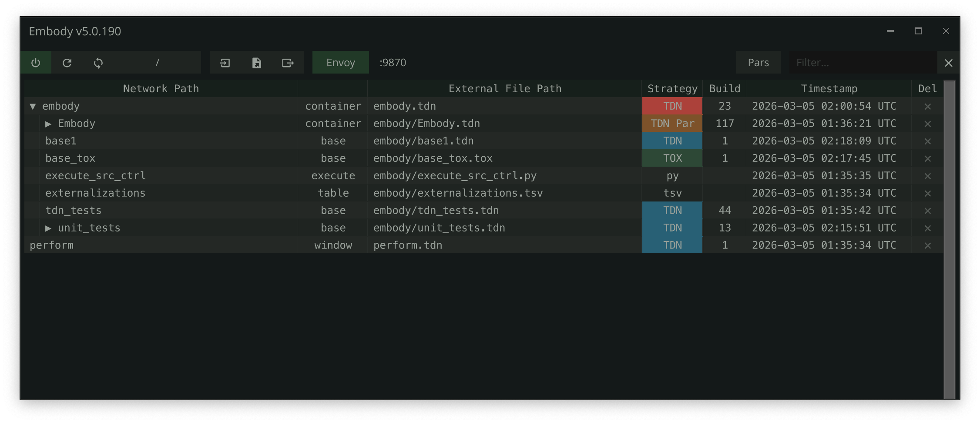Select the execute_src_ctrl row
Screen dimensions: 980x423
(483, 176)
